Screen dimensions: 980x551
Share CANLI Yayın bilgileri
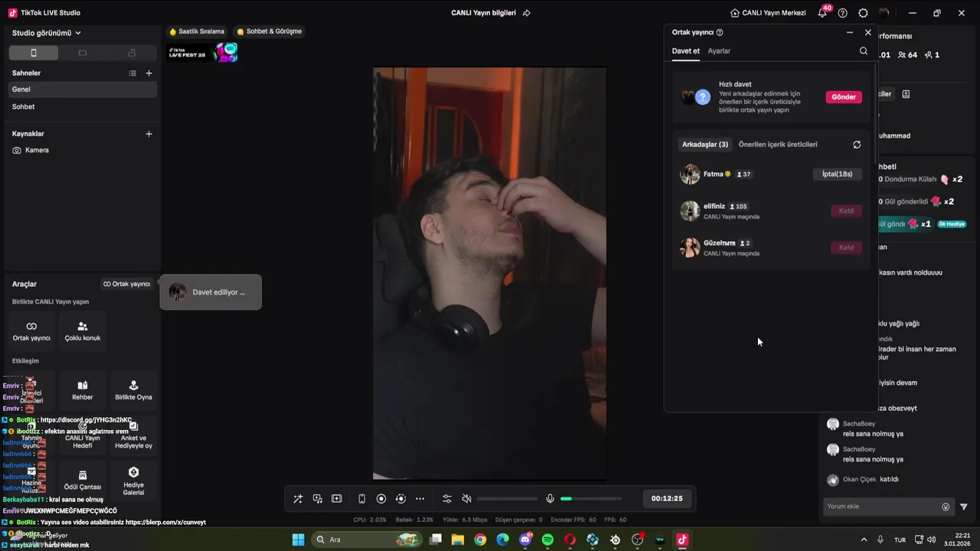[x=526, y=13]
